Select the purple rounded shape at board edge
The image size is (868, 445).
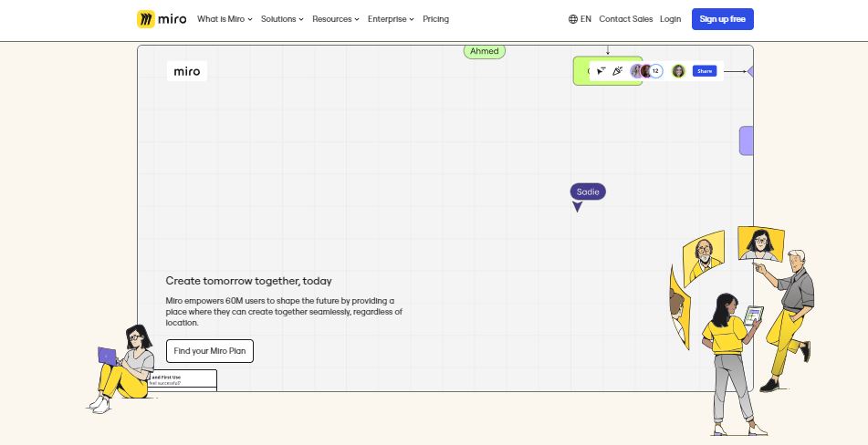tap(747, 140)
